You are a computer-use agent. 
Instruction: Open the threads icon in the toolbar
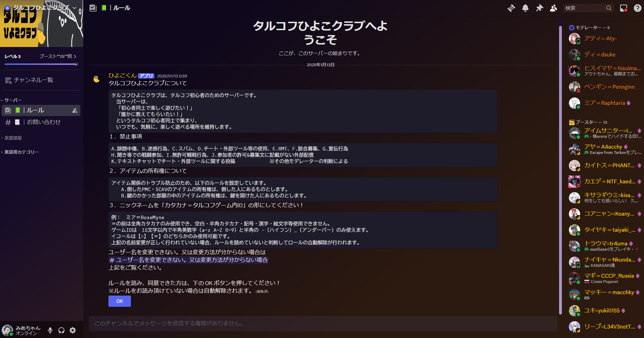point(511,8)
